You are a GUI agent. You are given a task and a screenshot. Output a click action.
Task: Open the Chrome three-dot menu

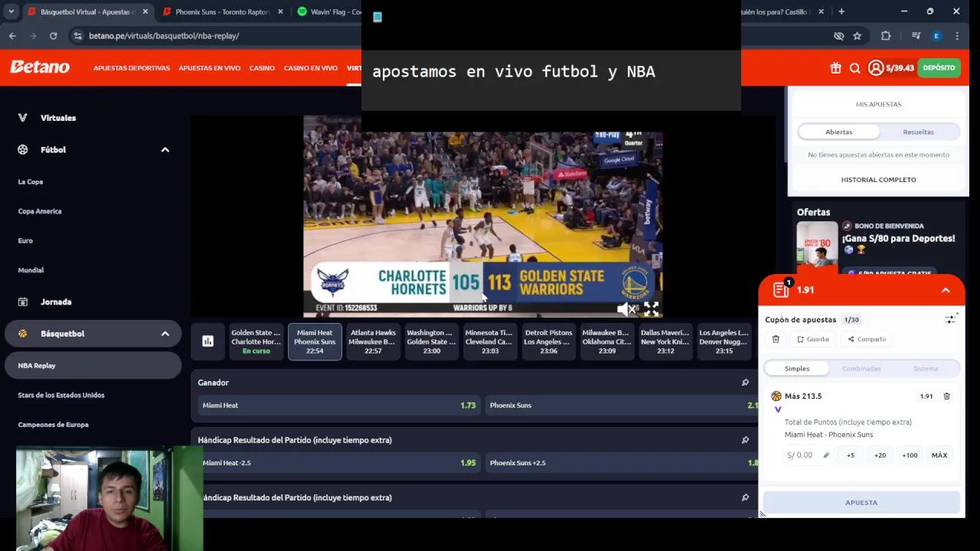(x=957, y=36)
